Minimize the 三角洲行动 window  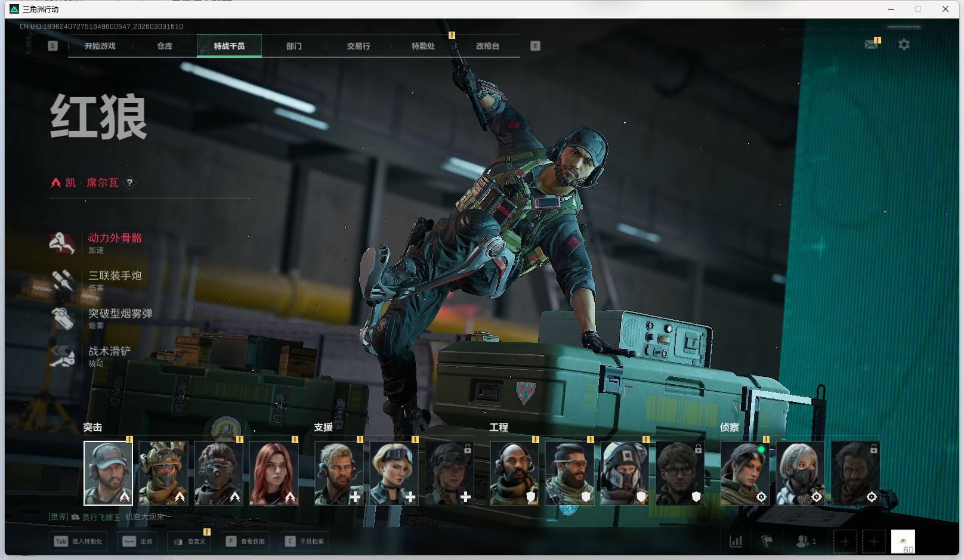pos(892,9)
